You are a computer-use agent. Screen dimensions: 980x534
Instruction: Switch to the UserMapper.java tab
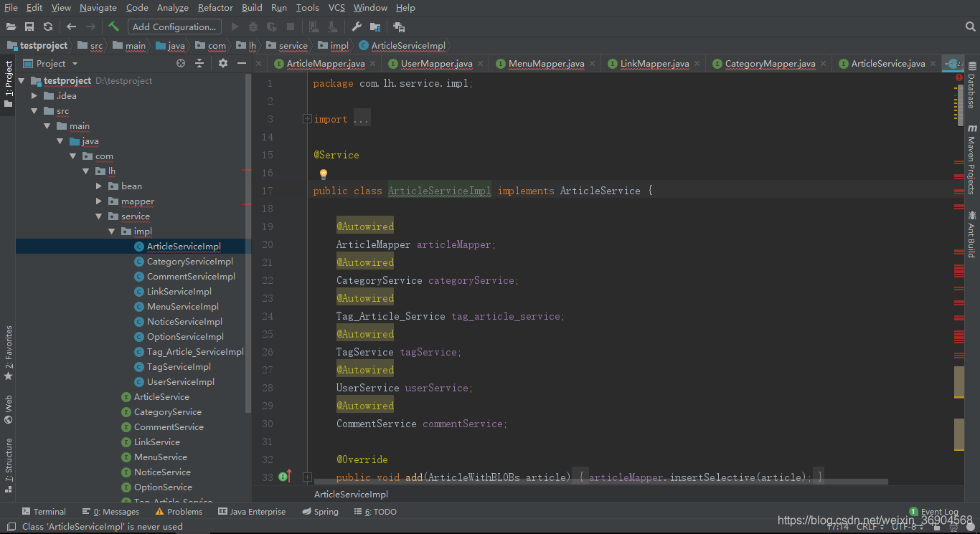(x=436, y=64)
